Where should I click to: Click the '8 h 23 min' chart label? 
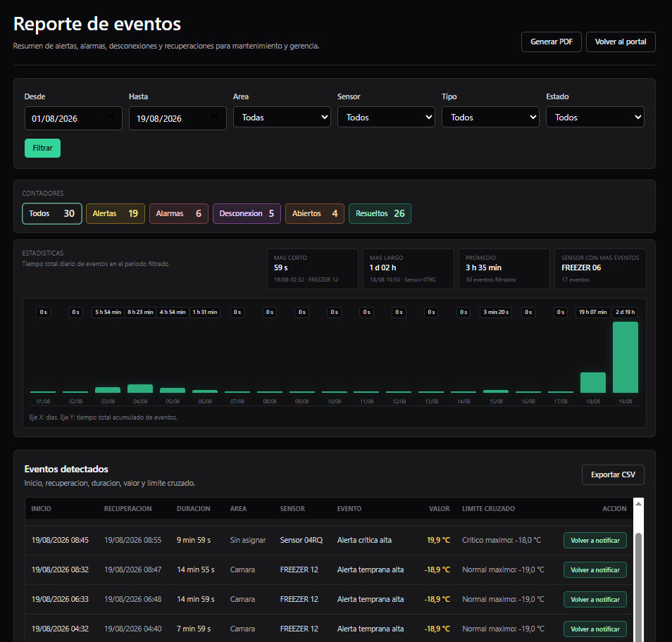pos(140,312)
